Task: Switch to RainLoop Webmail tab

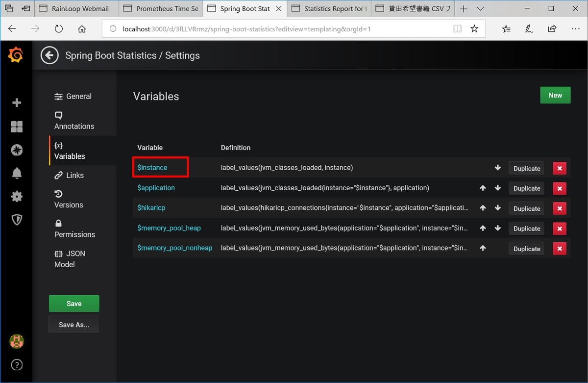Action: [x=77, y=9]
